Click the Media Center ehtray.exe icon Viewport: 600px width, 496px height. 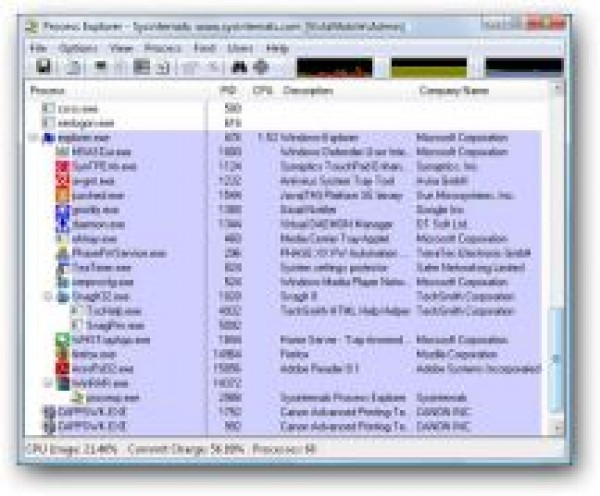pyautogui.click(x=63, y=239)
